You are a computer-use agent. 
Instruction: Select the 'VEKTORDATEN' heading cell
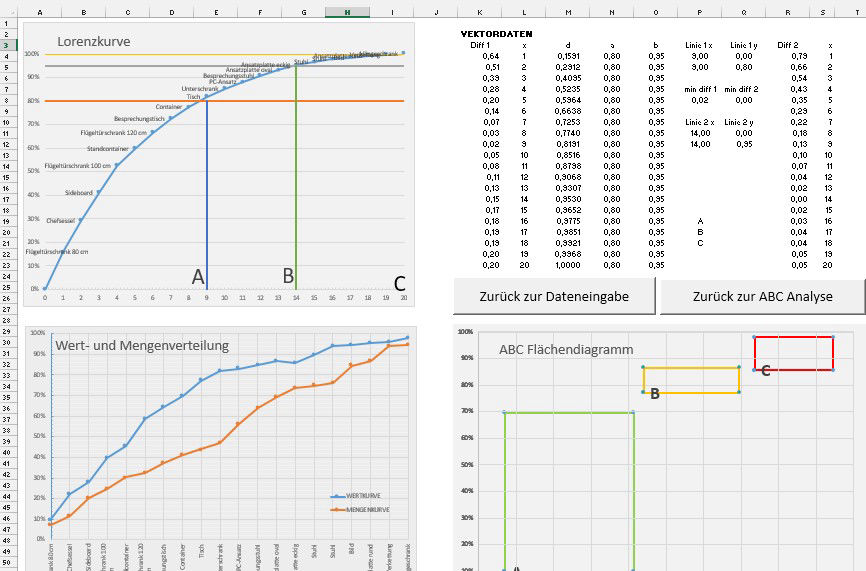pyautogui.click(x=496, y=34)
